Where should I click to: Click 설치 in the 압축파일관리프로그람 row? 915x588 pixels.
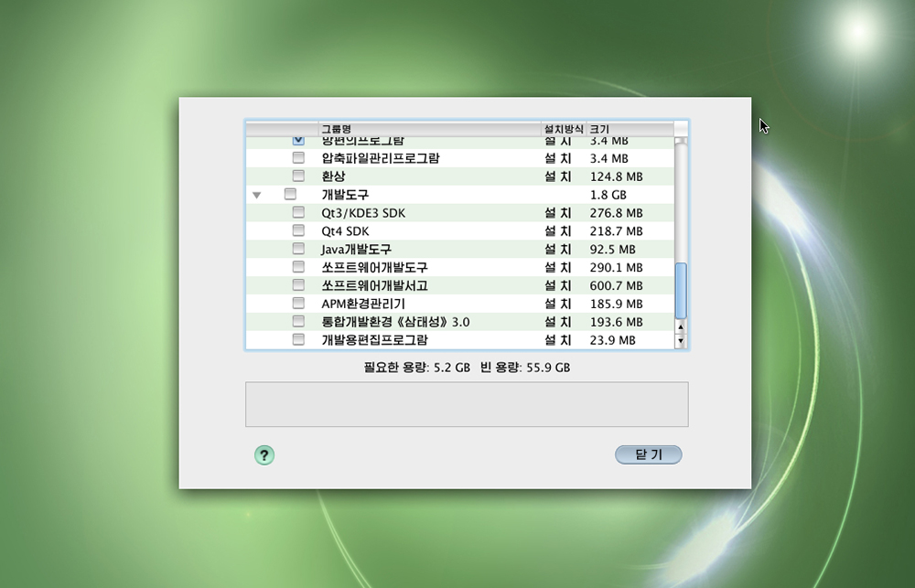tap(557, 158)
